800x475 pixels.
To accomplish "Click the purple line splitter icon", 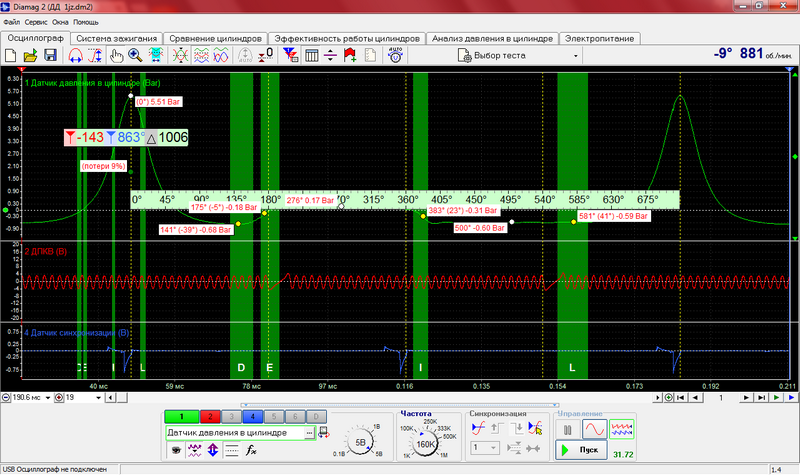I will [330, 55].
